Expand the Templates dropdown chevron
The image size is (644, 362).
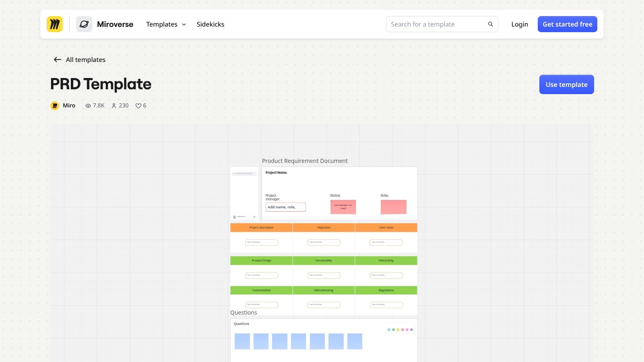pos(184,25)
